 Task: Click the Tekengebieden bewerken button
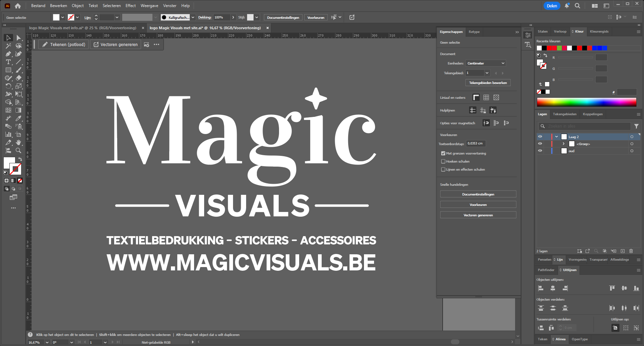click(488, 83)
